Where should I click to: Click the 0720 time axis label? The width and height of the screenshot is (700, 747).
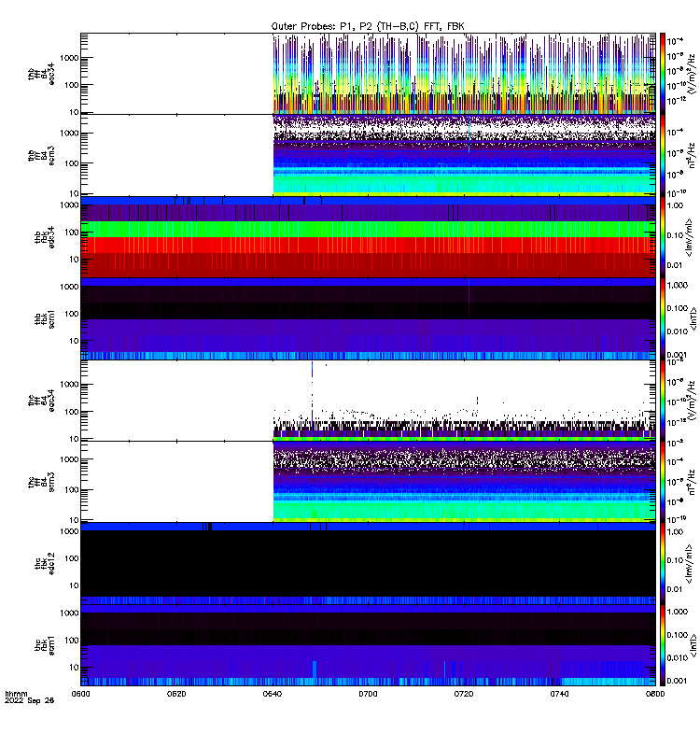[463, 694]
